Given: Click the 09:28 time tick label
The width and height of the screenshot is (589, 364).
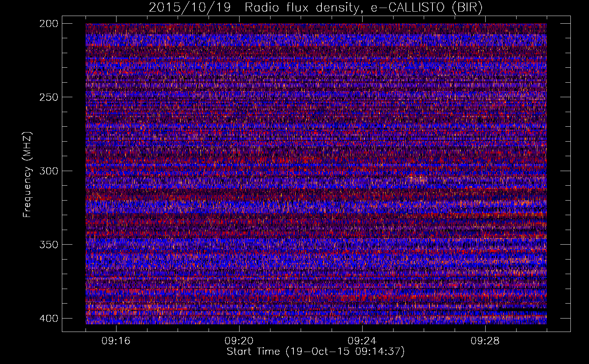Looking at the screenshot, I should tap(485, 341).
